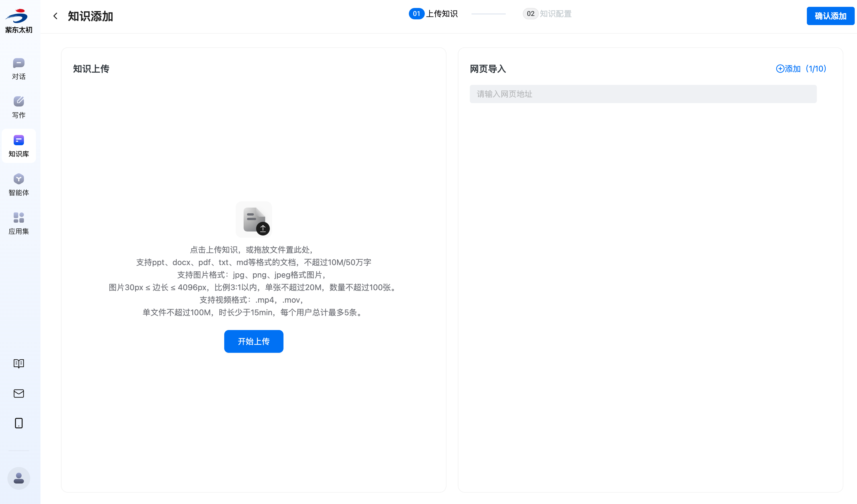The width and height of the screenshot is (857, 504).
Task: Select step 02 知识配置
Action: pos(547,14)
